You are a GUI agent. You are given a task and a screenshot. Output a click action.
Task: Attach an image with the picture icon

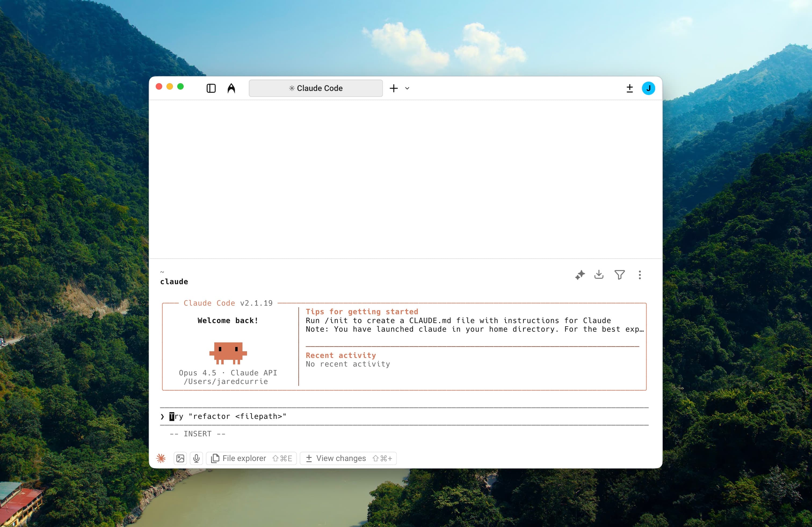coord(180,458)
